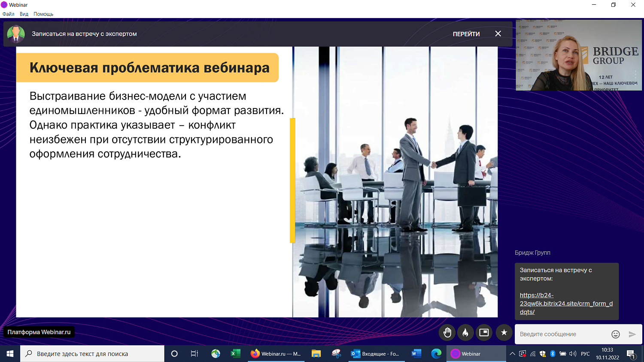Expand hidden system tray icons
Screen dimensions: 644x362
512,354
